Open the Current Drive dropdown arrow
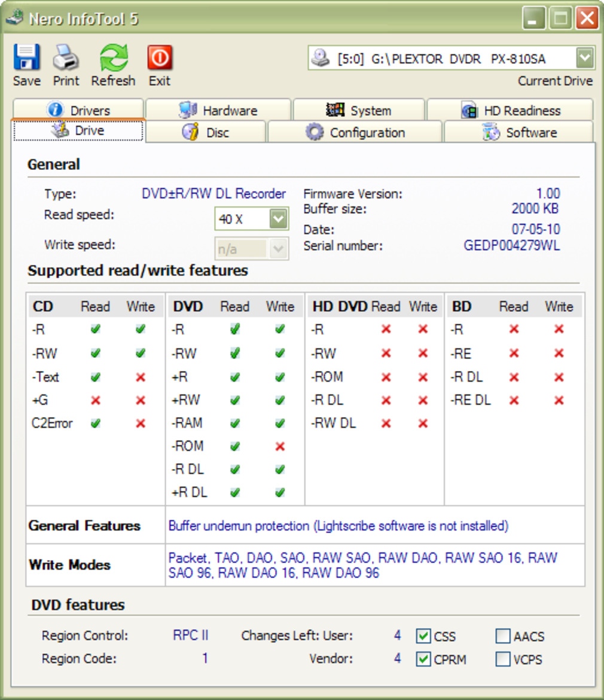The height and width of the screenshot is (700, 604). point(585,58)
